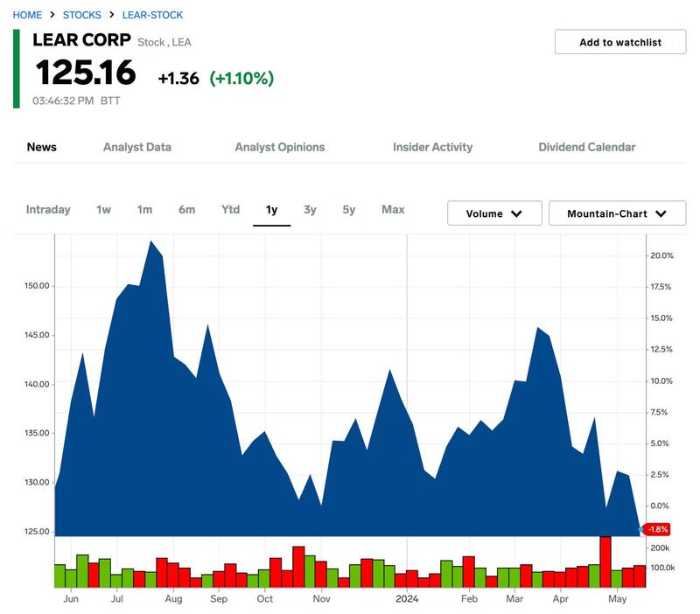The image size is (700, 614).
Task: Go to the STOCKS breadcrumb link
Action: point(82,15)
